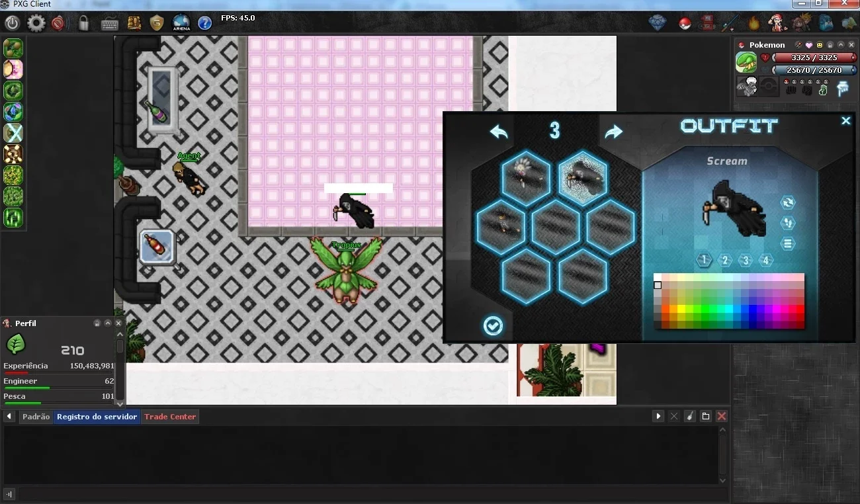Select outfit color part 3
The width and height of the screenshot is (860, 504).
point(746,260)
